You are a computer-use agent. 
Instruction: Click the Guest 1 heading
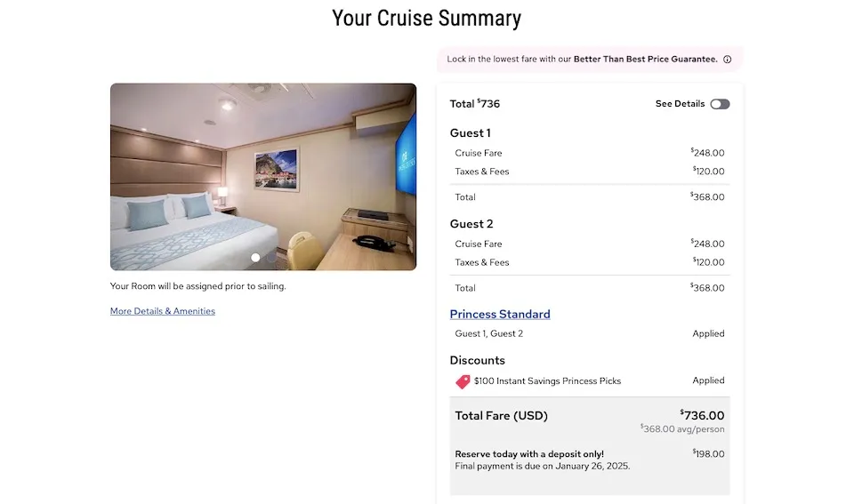tap(471, 133)
